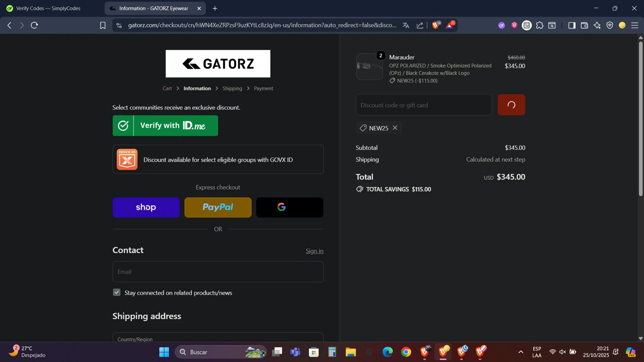Open Leo AI sparkle icon

click(x=597, y=25)
